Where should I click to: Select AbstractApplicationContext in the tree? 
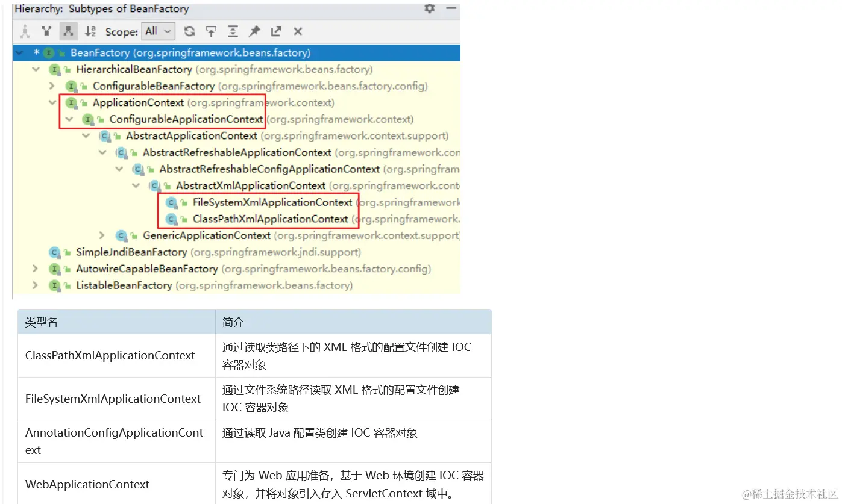pyautogui.click(x=192, y=136)
